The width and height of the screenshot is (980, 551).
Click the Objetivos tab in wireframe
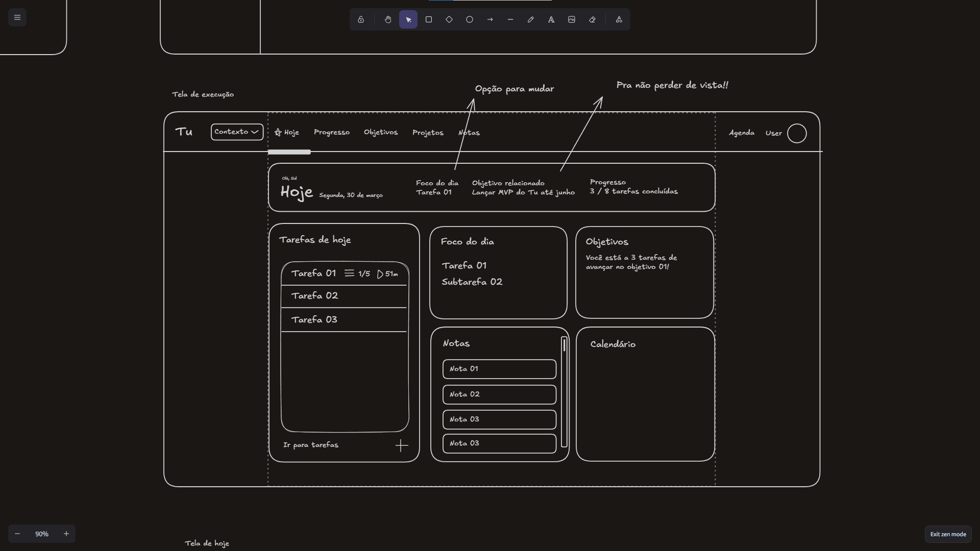(381, 132)
